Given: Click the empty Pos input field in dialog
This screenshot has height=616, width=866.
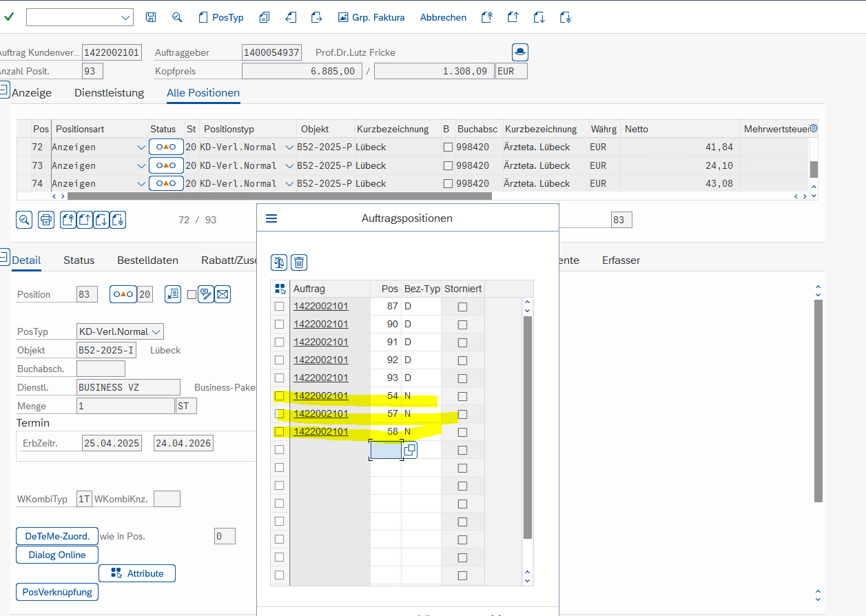Looking at the screenshot, I should 386,450.
